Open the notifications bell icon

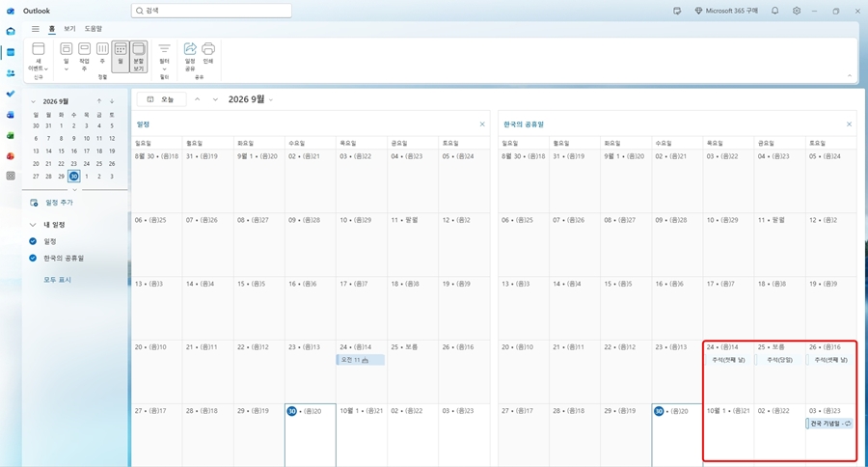775,11
